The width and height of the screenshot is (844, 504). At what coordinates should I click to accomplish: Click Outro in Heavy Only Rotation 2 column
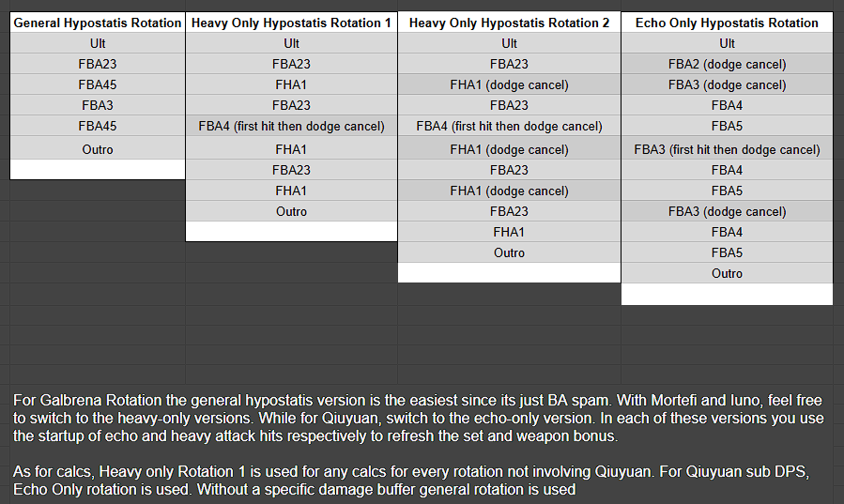[x=509, y=252]
